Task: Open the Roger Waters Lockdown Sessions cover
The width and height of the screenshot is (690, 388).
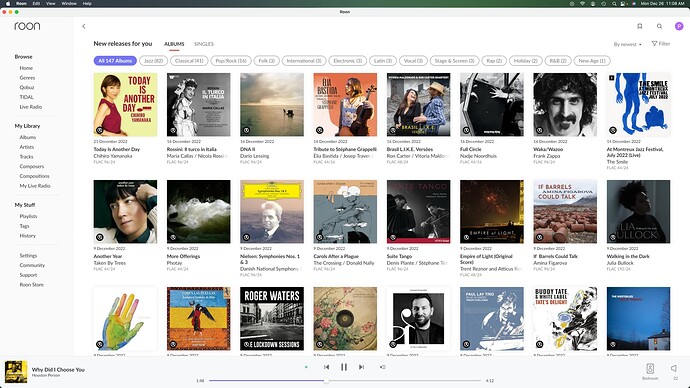Action: click(x=272, y=318)
